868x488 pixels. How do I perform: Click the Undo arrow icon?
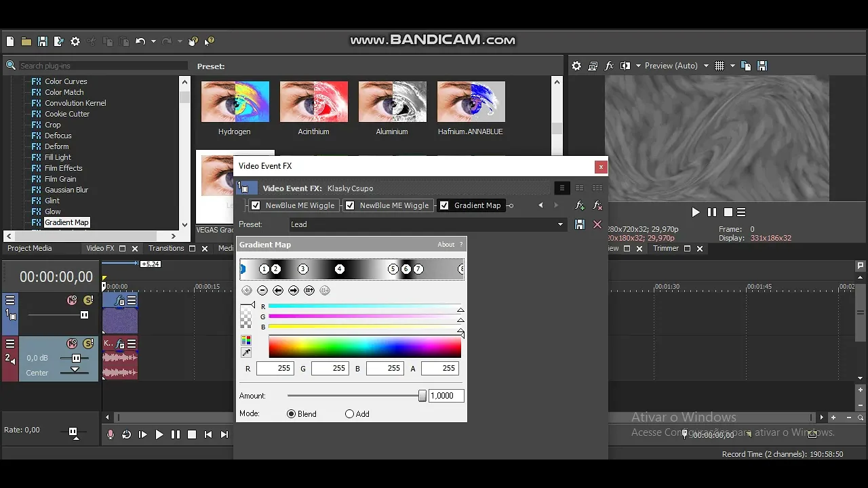click(x=140, y=41)
